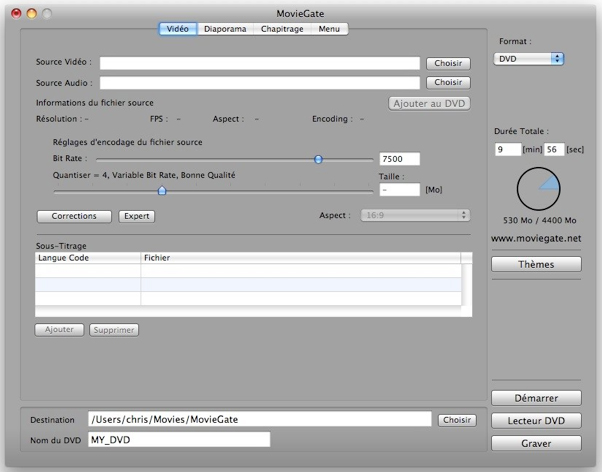Click the Nom du DVD field
The height and width of the screenshot is (472, 602).
179,440
